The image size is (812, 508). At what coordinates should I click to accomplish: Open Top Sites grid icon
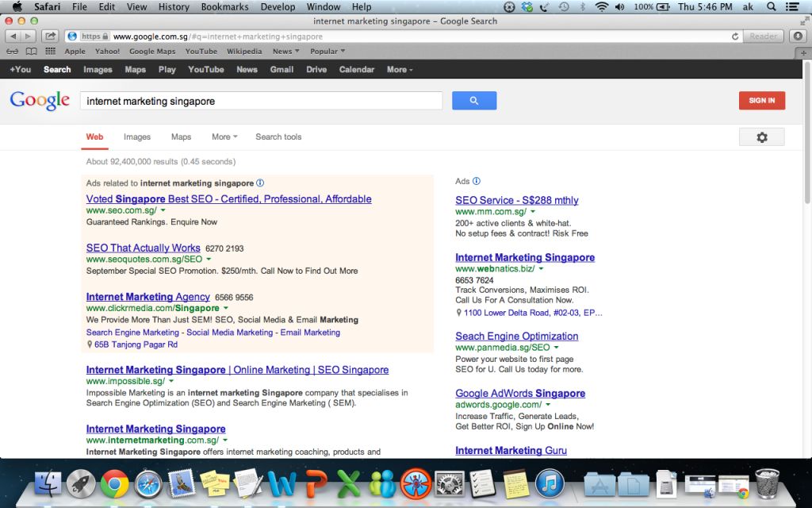pyautogui.click(x=50, y=52)
